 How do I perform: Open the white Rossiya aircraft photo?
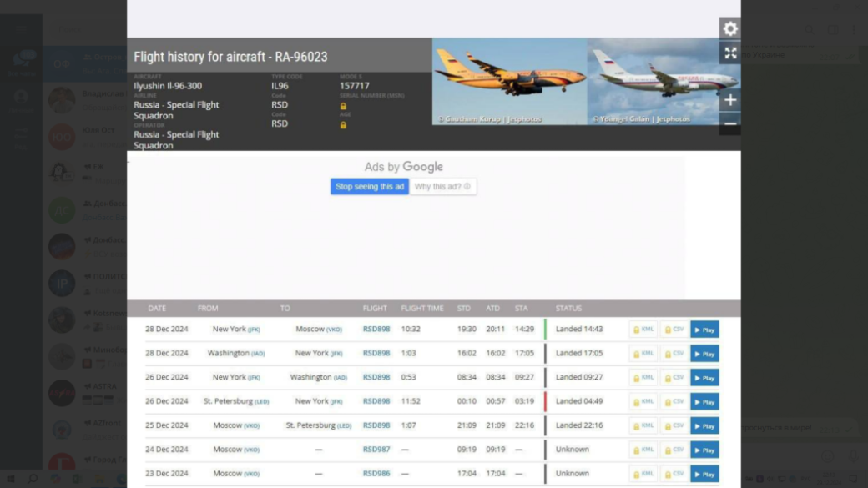point(664,82)
